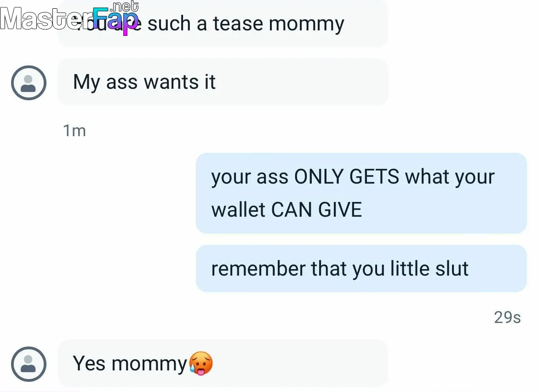The image size is (538, 392).
Task: Click the "Master" part of the watermark
Action: point(46,18)
